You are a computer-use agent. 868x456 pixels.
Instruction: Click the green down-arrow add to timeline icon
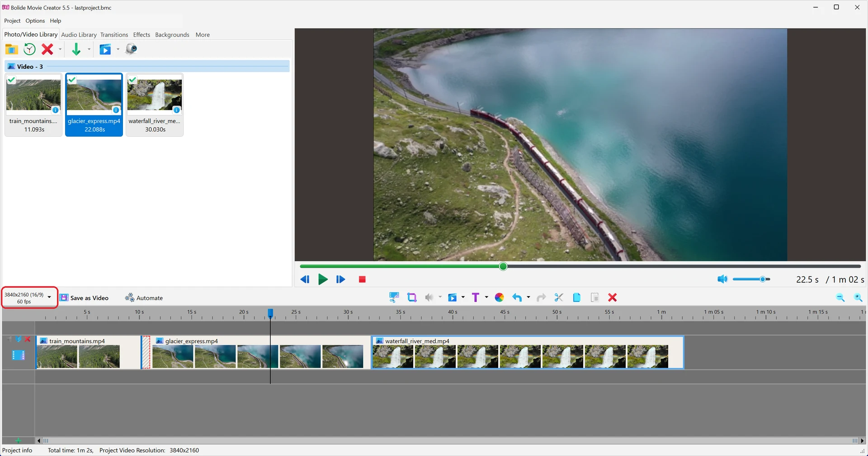76,49
